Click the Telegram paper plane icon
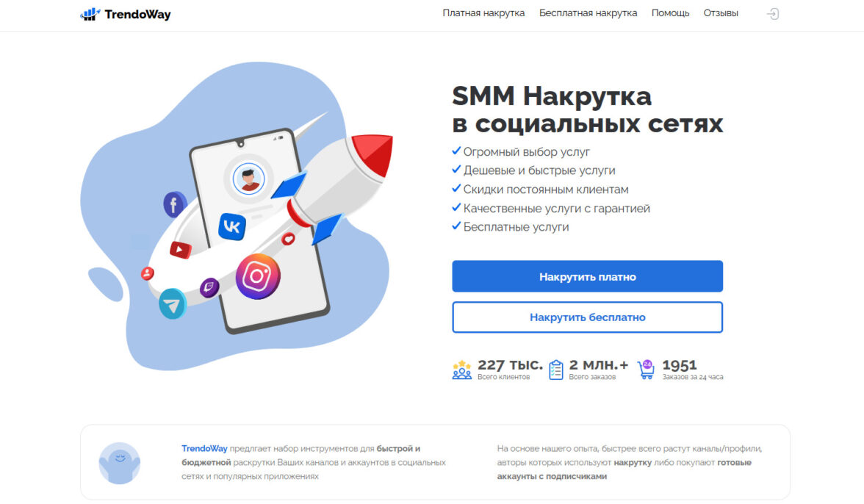The width and height of the screenshot is (864, 504). [173, 304]
